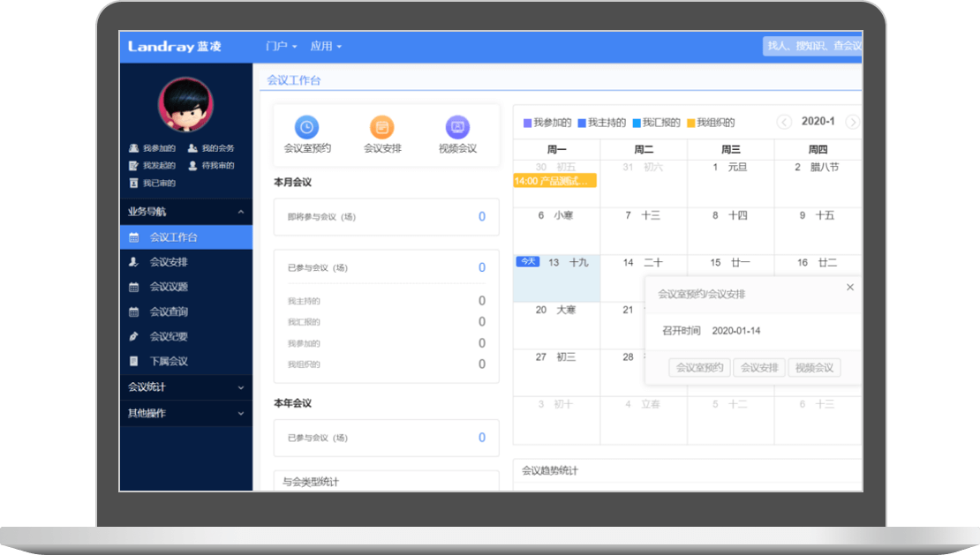Expand the 其他操作 section
The width and height of the screenshot is (980, 555).
[241, 413]
